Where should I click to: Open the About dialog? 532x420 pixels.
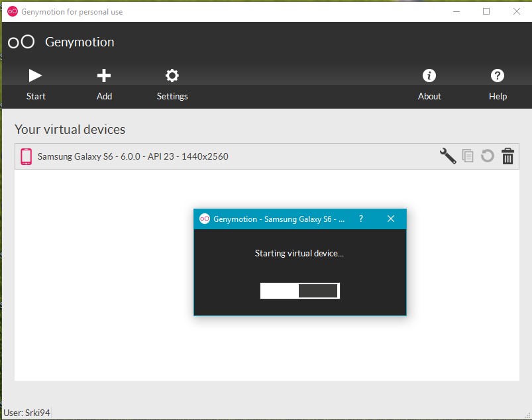click(429, 85)
